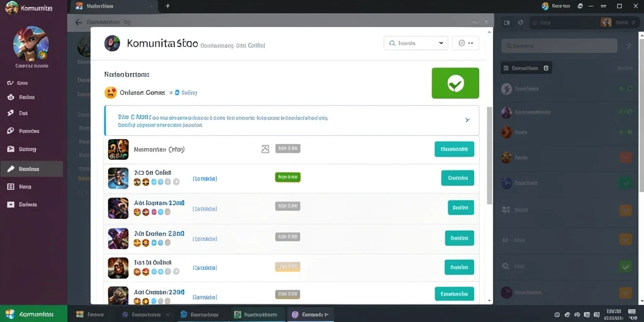This screenshot has height=322, width=644.
Task: Click the green status badge in the second row
Action: 287,177
